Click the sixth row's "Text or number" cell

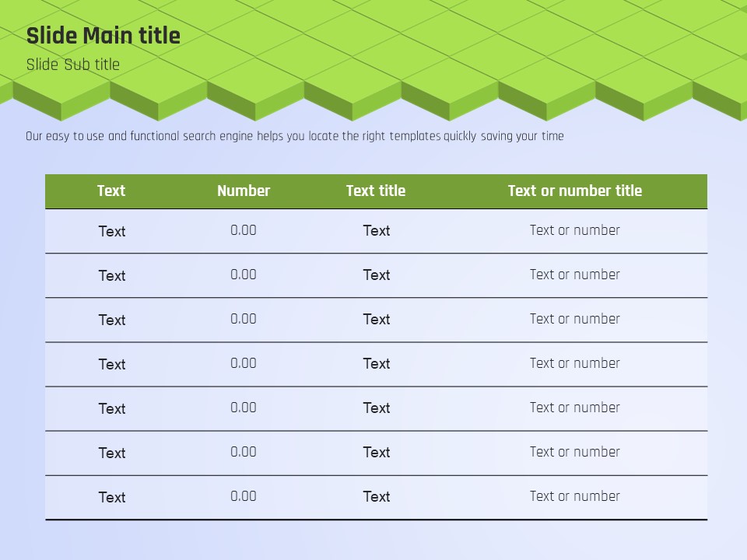(x=575, y=452)
